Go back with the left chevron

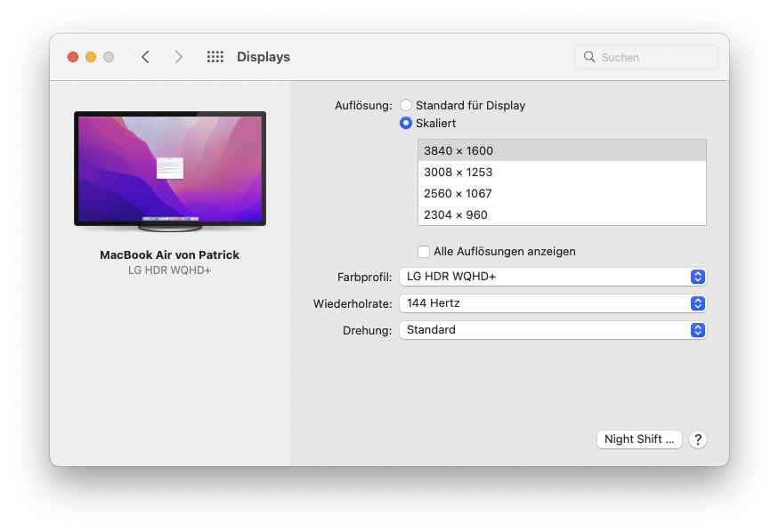point(145,57)
